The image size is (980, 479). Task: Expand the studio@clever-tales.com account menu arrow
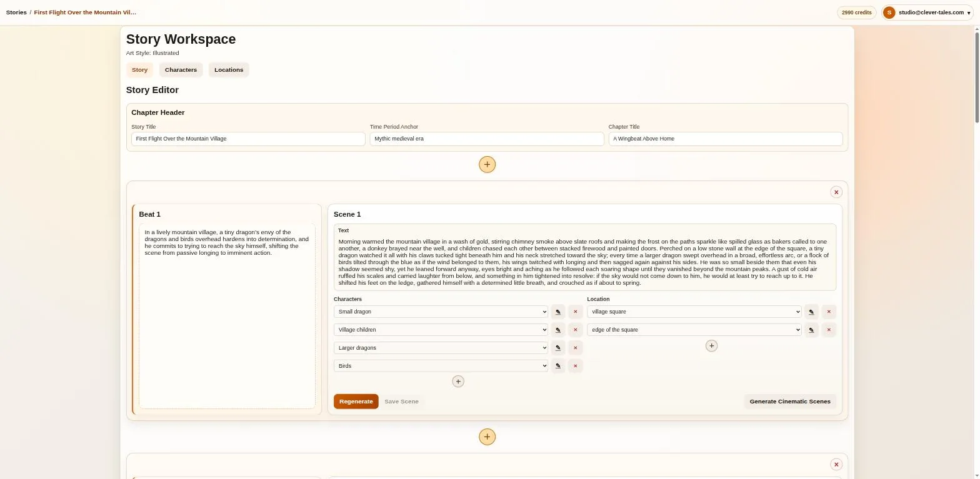tap(968, 13)
